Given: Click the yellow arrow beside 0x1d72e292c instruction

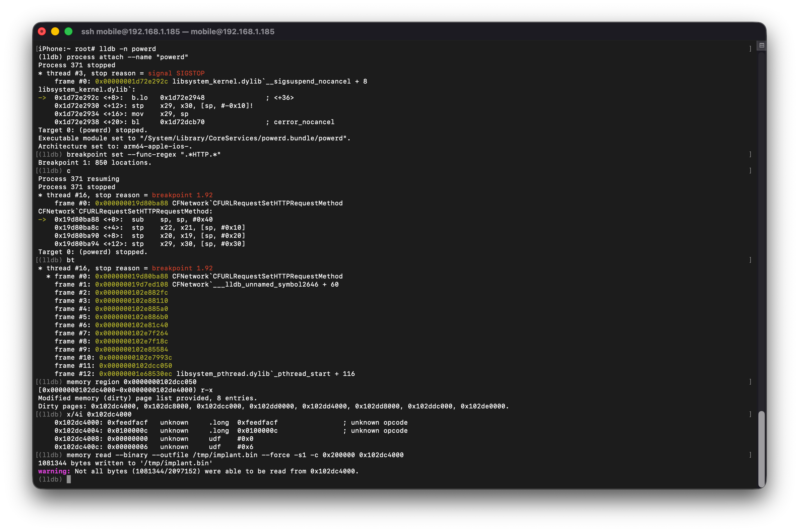Looking at the screenshot, I should point(42,98).
